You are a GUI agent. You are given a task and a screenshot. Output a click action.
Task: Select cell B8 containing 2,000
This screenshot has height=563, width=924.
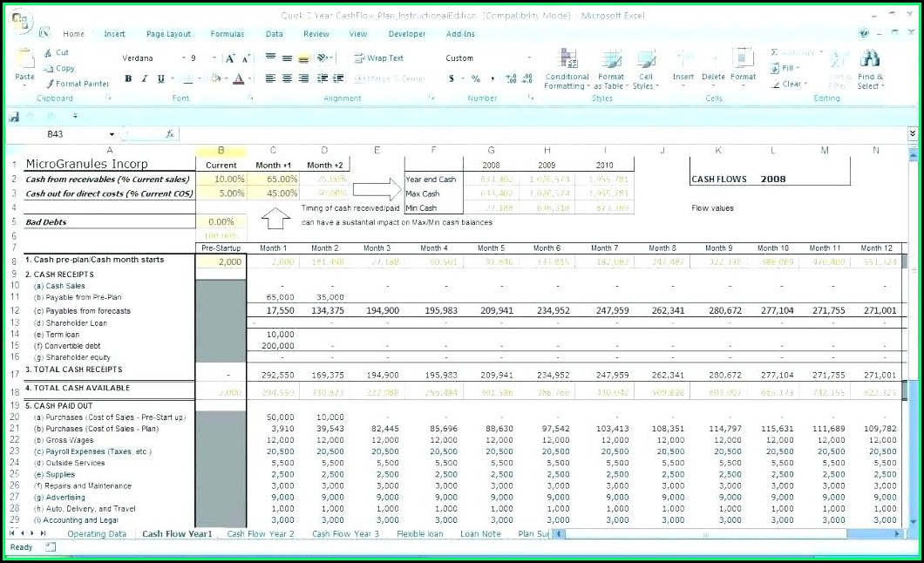(x=221, y=261)
